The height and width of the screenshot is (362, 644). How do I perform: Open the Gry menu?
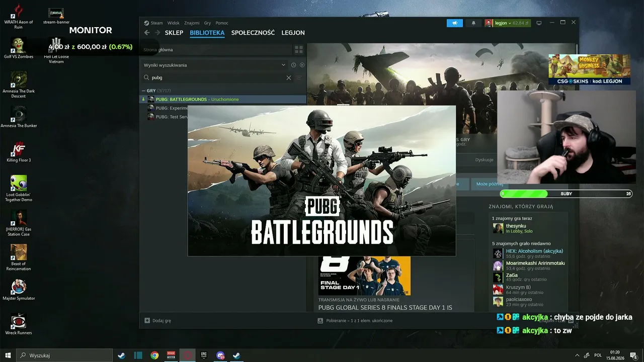pos(207,23)
